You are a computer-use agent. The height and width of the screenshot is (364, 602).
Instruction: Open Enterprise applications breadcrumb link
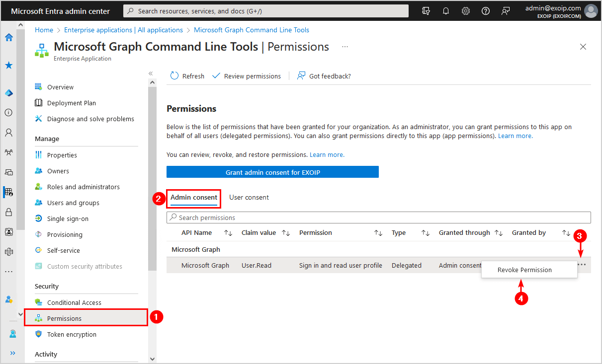point(123,30)
